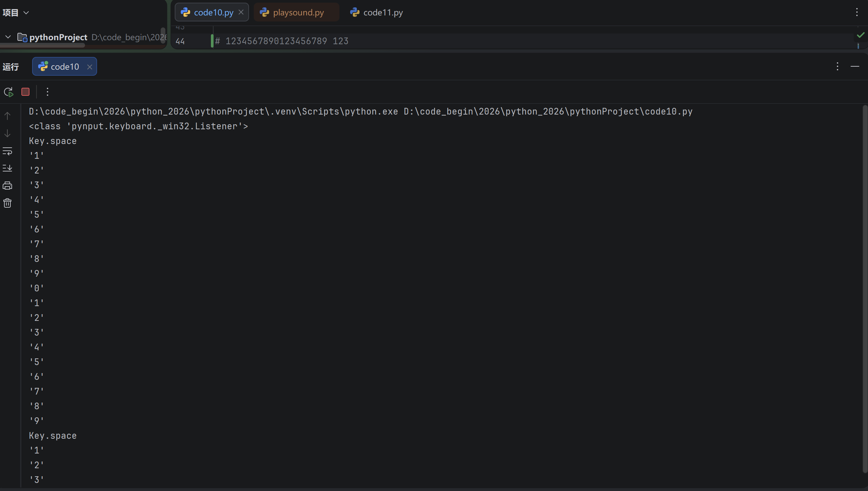The image size is (868, 491).
Task: Print the console output
Action: tap(7, 186)
